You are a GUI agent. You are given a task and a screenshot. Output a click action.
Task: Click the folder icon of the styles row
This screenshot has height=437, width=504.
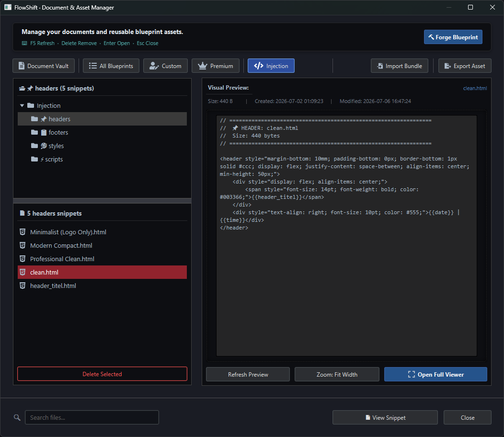click(x=34, y=146)
